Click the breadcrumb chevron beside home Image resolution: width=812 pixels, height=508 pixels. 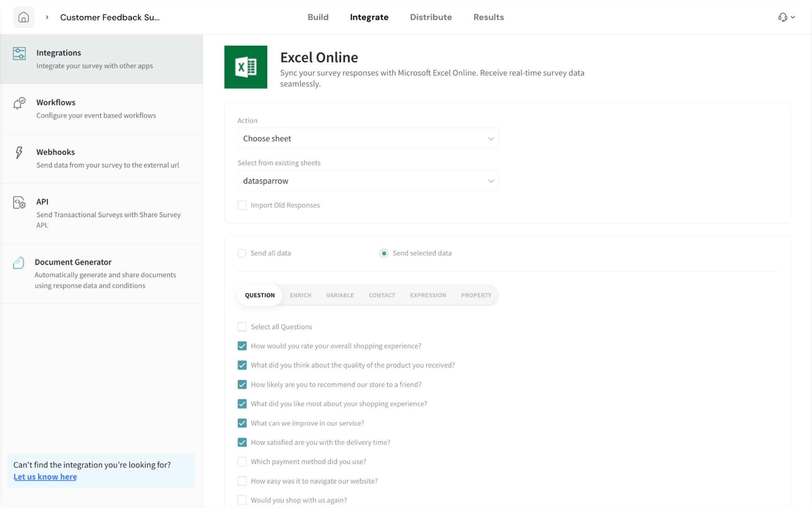[x=47, y=17]
